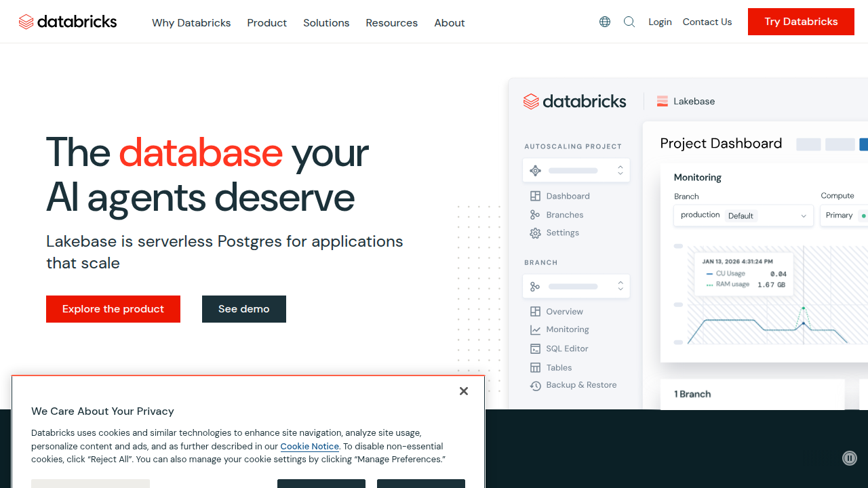Expand the production Default branch dropdown
This screenshot has height=488, width=868.
(743, 216)
